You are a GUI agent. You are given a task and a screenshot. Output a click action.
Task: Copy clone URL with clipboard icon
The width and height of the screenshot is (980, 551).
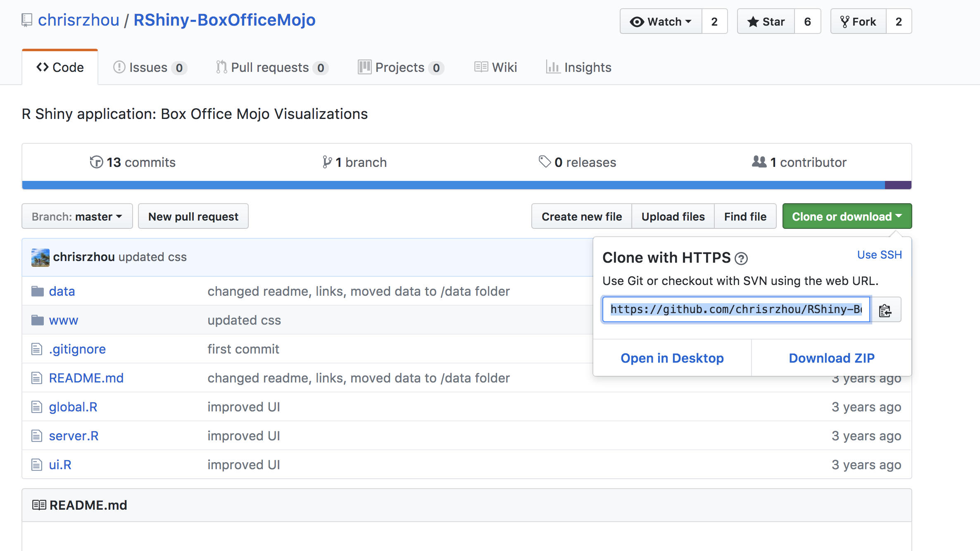885,310
